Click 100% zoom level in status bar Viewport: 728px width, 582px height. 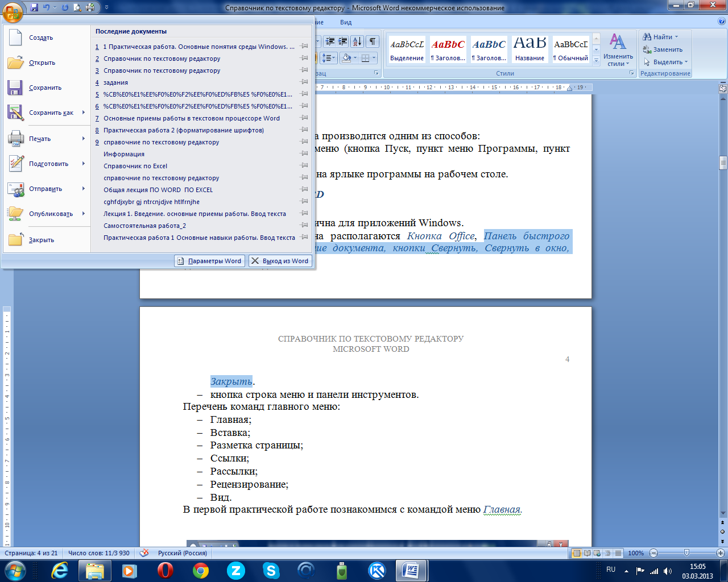[636, 553]
